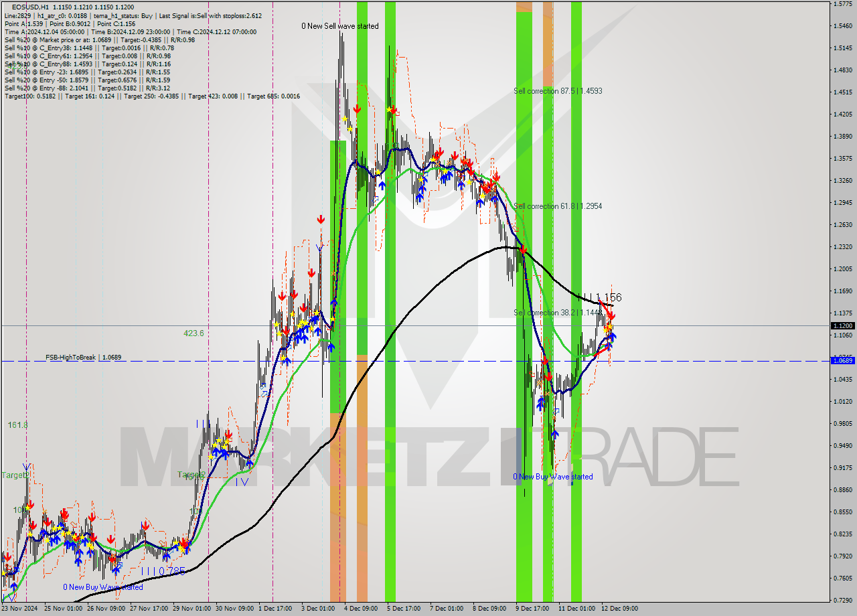Click the '7 Dec 01:00' time label

coord(447,609)
